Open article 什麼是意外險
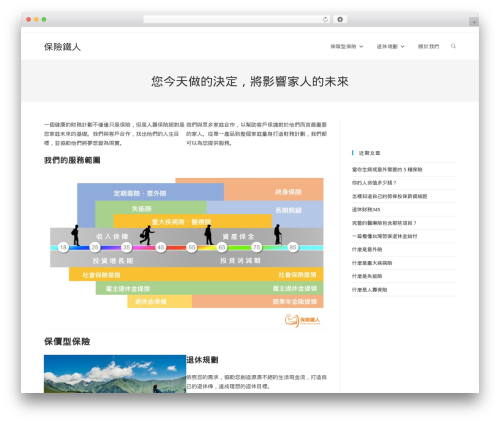 pos(367,250)
